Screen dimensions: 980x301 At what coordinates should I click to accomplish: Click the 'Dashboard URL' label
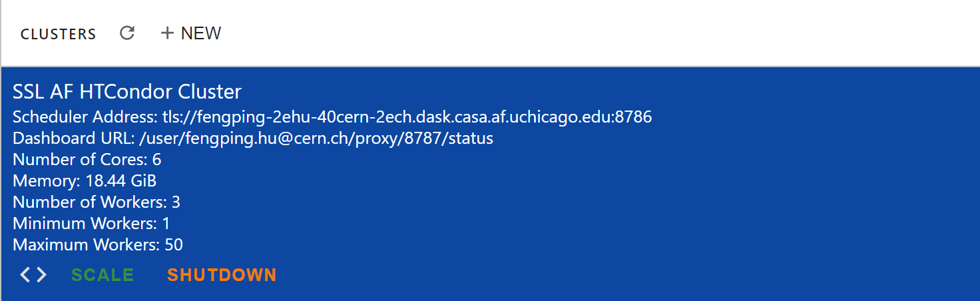tap(72, 139)
